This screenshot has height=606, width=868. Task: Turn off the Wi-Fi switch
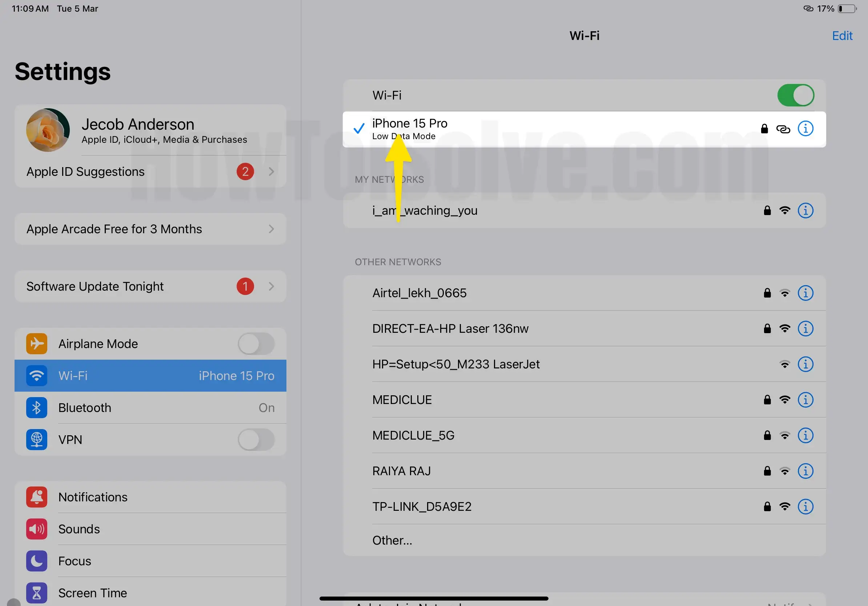tap(795, 95)
